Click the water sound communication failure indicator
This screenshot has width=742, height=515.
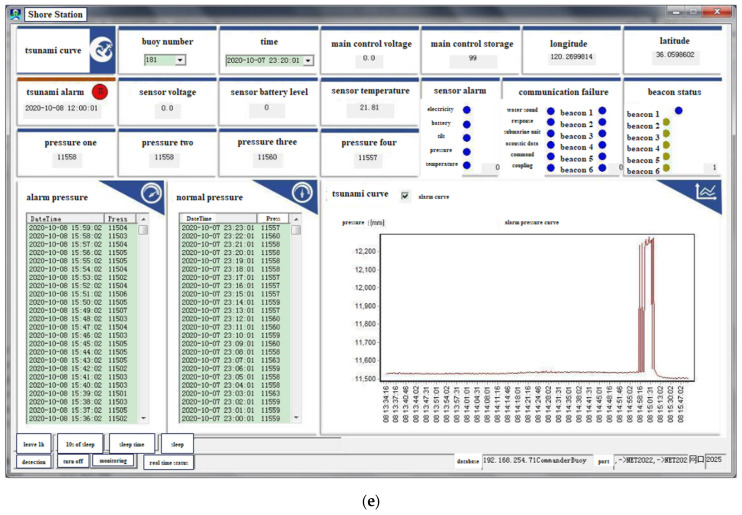coord(548,110)
